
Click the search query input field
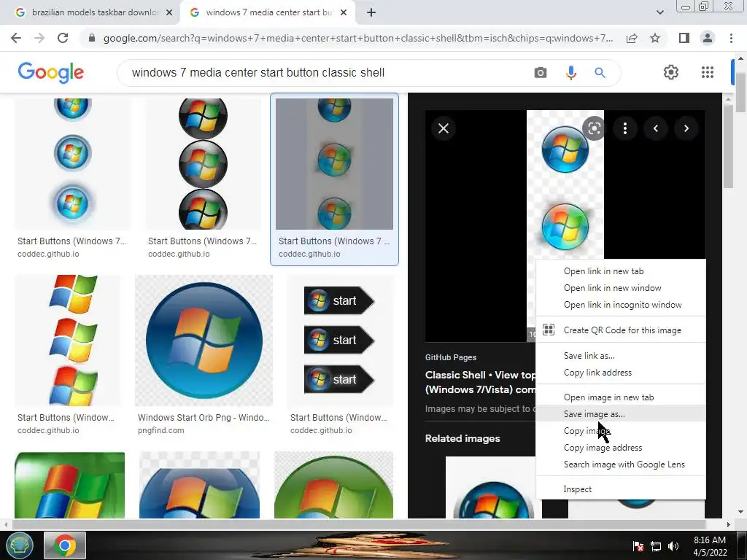click(x=324, y=73)
